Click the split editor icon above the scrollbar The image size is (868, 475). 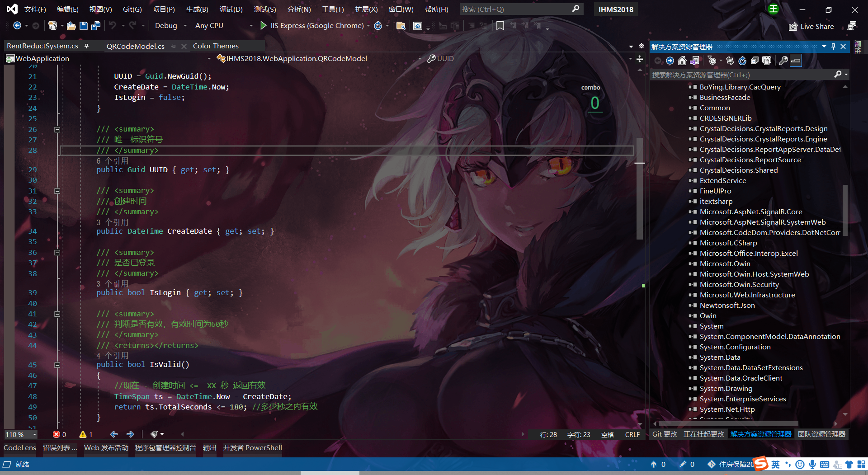(x=640, y=59)
